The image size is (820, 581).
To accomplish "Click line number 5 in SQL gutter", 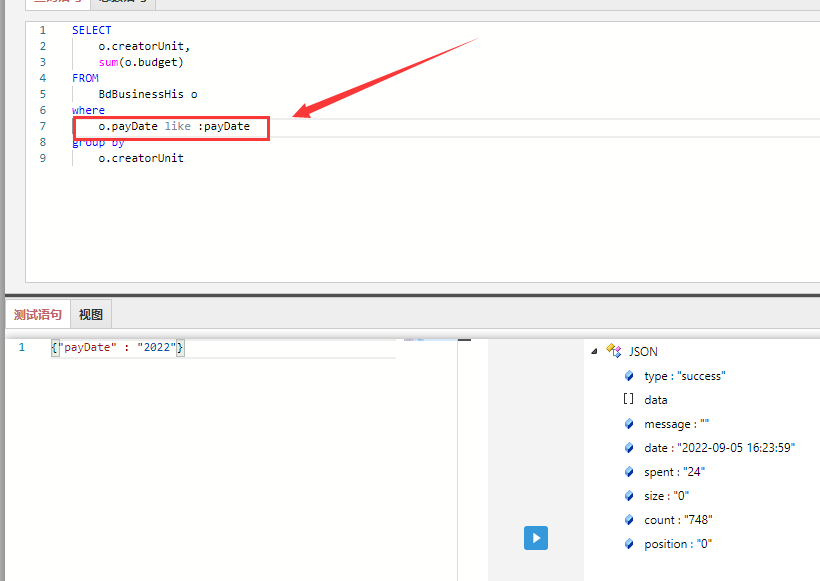I will pyautogui.click(x=43, y=94).
